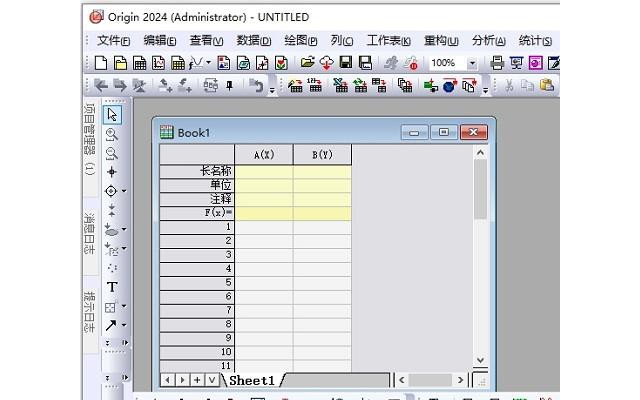Click the import Excel file icon

(340, 85)
